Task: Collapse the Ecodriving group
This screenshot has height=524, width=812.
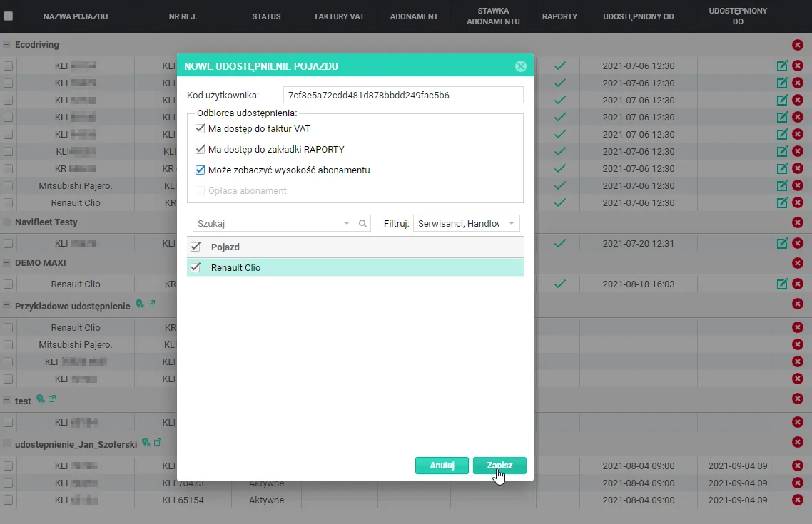Action: (6, 44)
